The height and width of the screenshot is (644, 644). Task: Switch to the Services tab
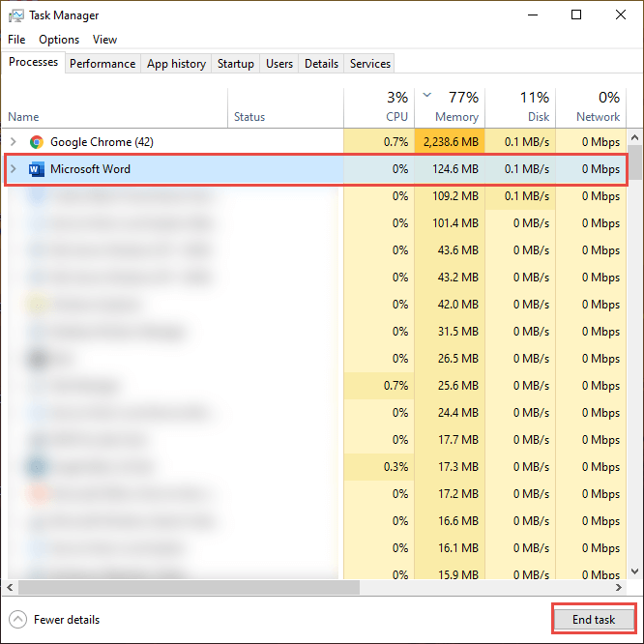tap(370, 64)
